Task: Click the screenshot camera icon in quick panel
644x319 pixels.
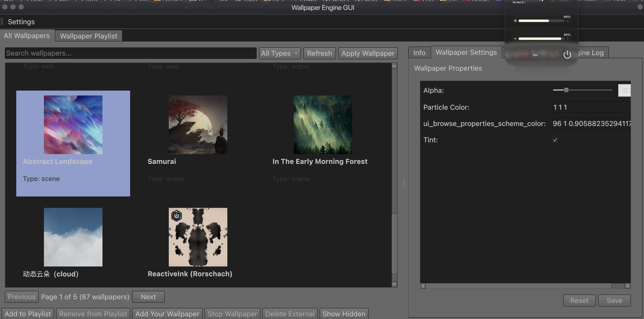Action: (x=551, y=55)
